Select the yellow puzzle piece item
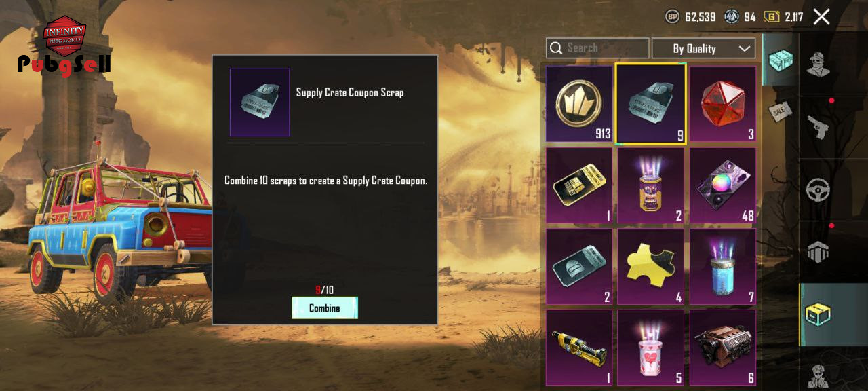This screenshot has width=868, height=391. (x=650, y=267)
